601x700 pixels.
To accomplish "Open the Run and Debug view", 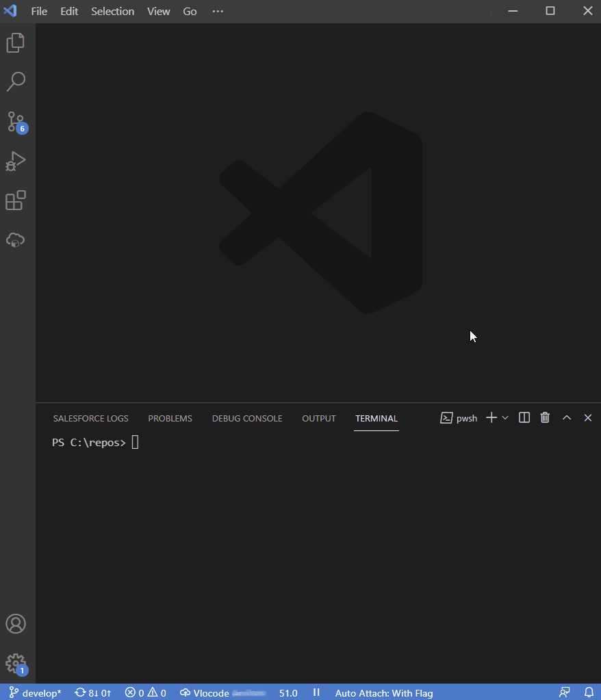I will (x=16, y=161).
